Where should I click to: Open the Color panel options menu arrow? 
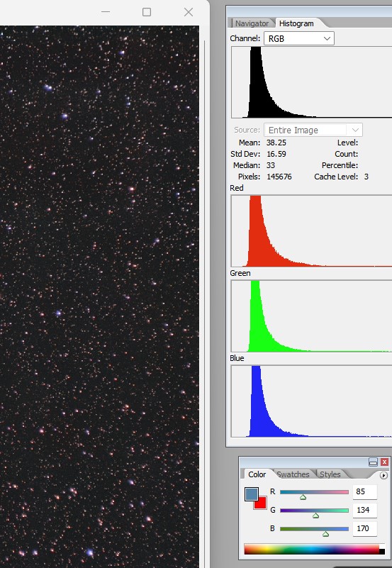[x=383, y=475]
